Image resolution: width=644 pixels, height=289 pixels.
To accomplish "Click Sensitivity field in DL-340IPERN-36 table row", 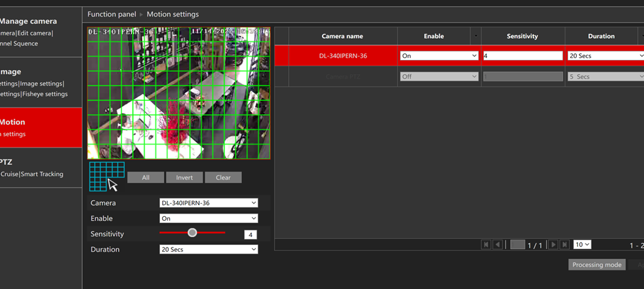I will click(x=523, y=56).
